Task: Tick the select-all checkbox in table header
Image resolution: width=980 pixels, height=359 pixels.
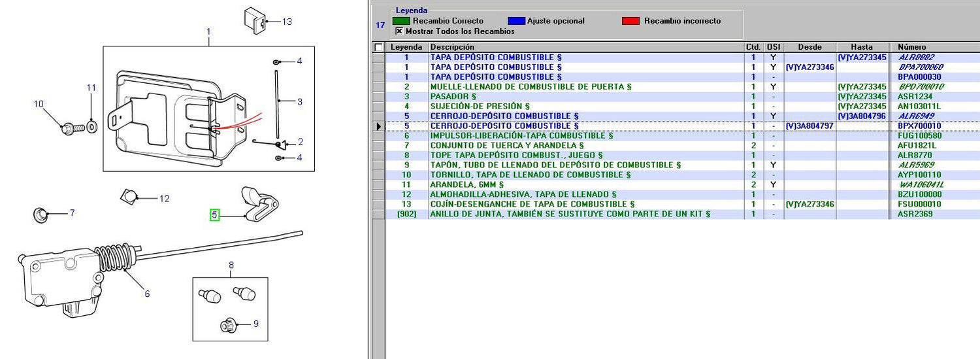Action: pos(378,47)
